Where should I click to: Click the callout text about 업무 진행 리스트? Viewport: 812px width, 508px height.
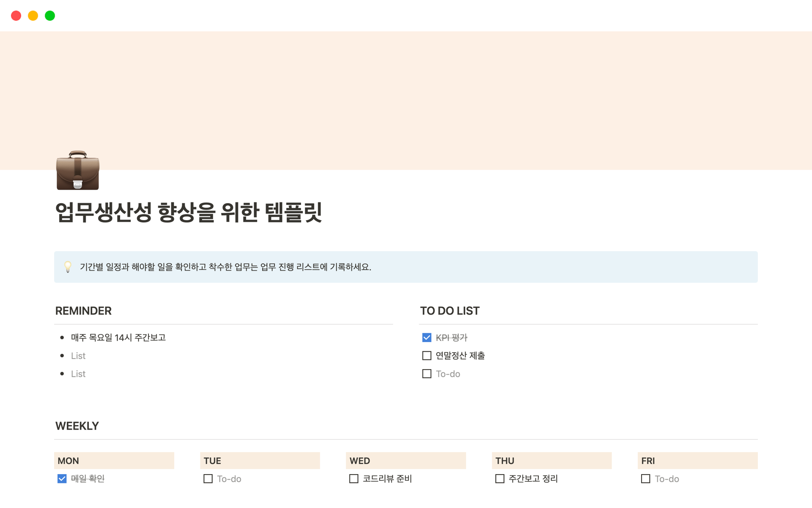225,267
